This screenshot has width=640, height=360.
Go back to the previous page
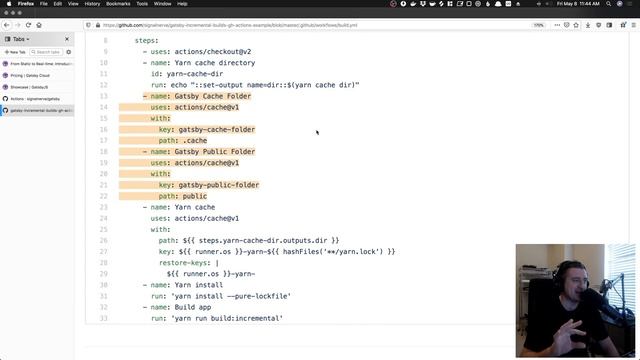(x=7, y=25)
